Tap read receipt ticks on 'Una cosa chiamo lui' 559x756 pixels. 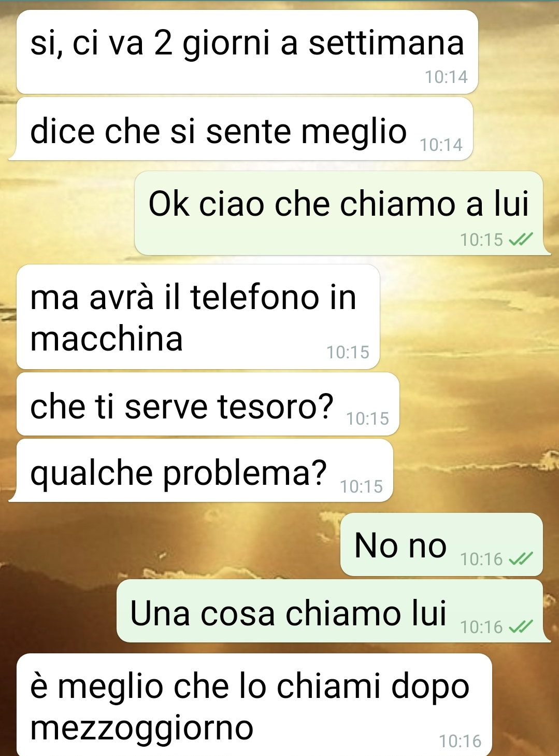click(x=521, y=627)
